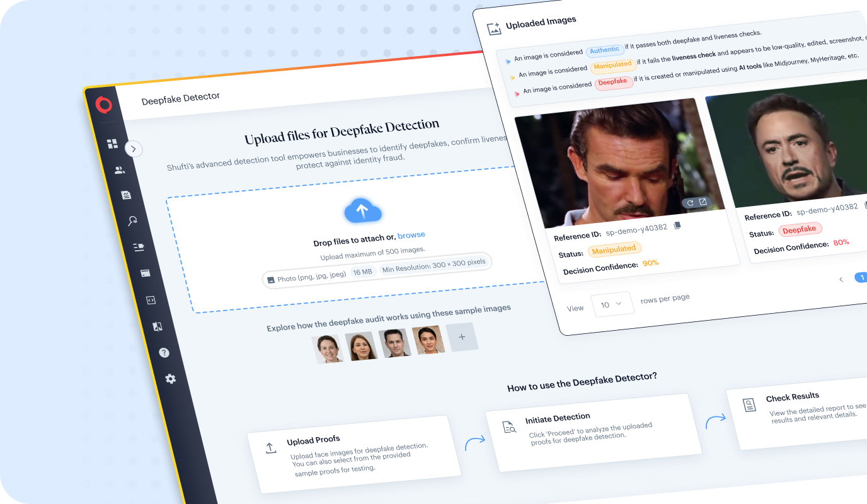Open the card icon in the sidebar
The width and height of the screenshot is (867, 504).
pos(145,273)
